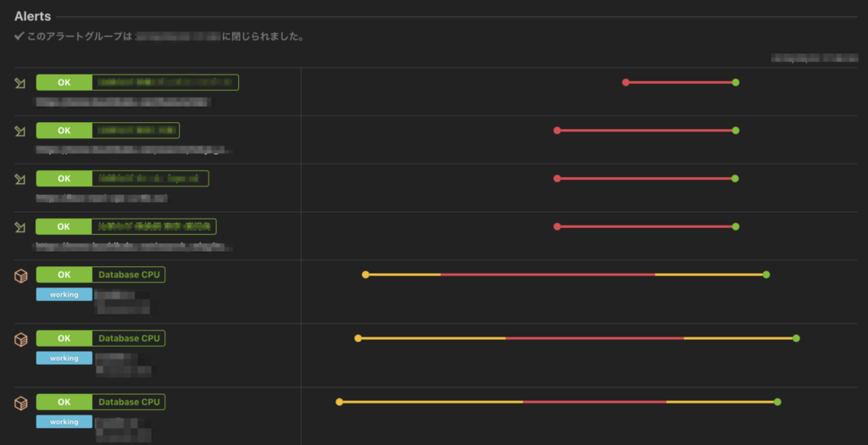Open the third Database CPU monitor label
Viewport: 868px width, 445px height.
pyautogui.click(x=129, y=402)
